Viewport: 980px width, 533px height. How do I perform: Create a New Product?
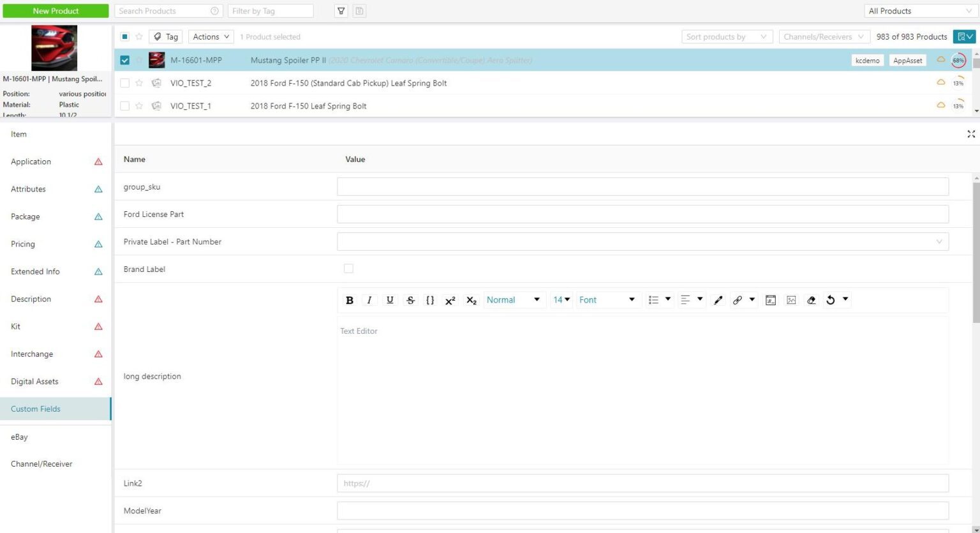click(55, 11)
